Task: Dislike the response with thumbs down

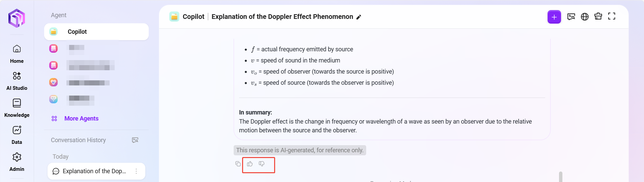Action: point(262,164)
